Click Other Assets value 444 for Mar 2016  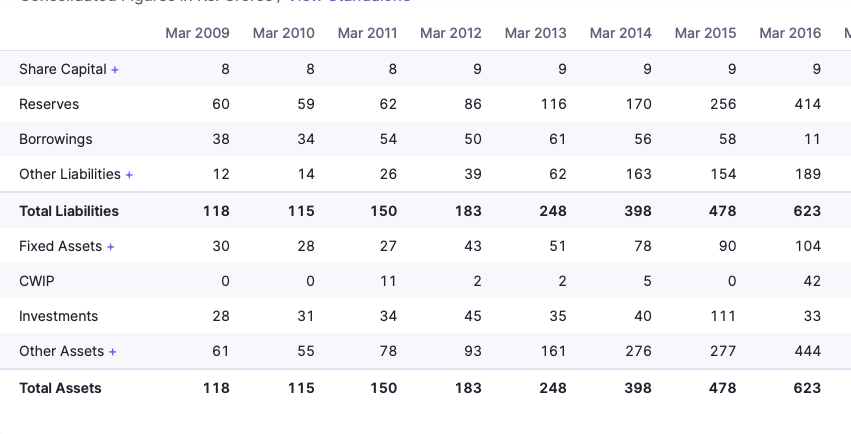pos(808,351)
